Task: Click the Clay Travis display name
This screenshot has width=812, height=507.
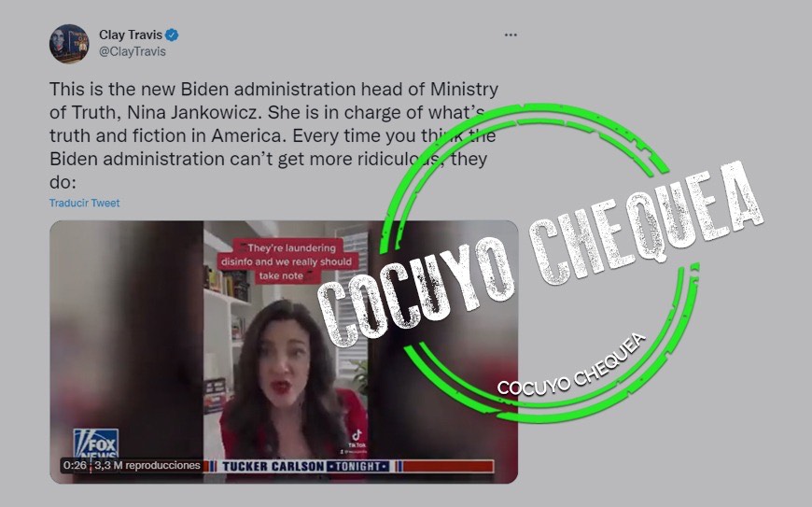Action: point(131,35)
